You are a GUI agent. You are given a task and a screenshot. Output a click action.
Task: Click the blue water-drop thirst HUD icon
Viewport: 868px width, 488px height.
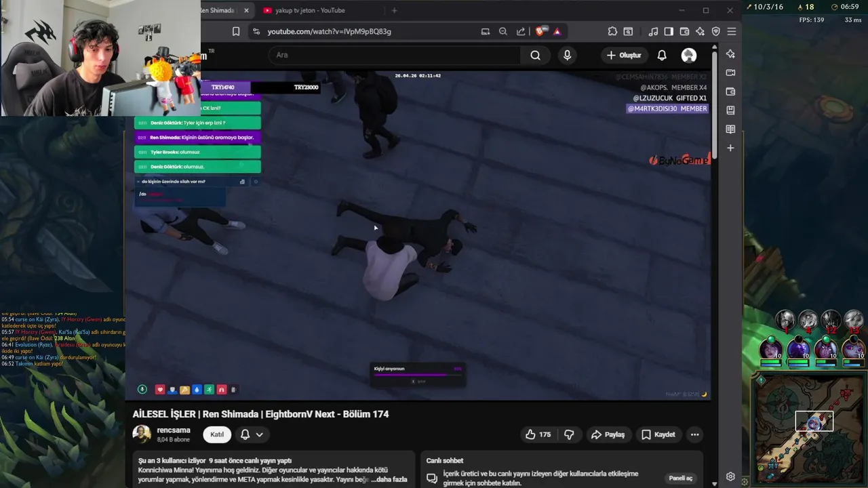click(x=197, y=389)
